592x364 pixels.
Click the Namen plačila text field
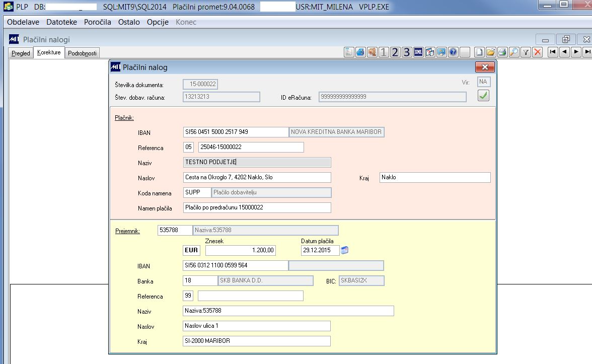coord(257,207)
